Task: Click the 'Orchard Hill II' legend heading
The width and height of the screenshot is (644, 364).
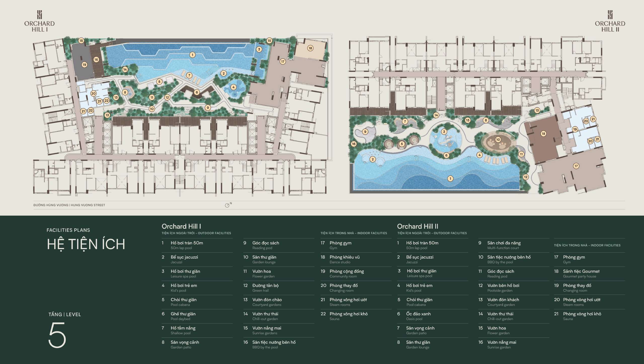Action: (417, 226)
